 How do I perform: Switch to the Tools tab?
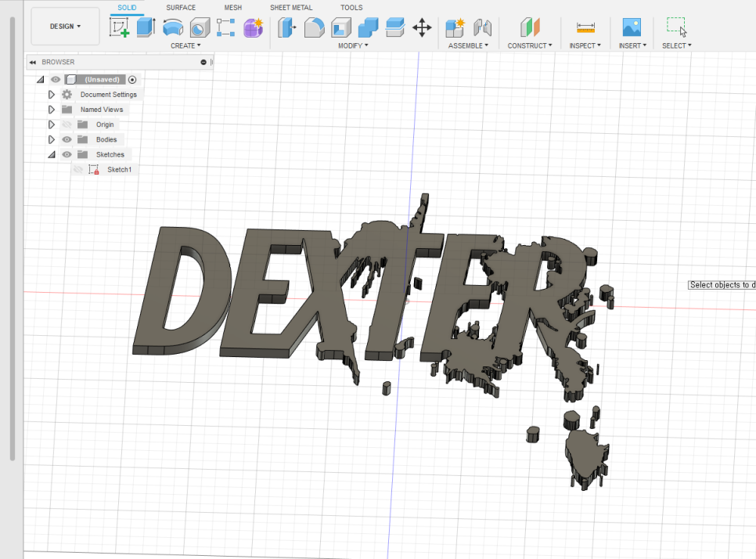351,8
